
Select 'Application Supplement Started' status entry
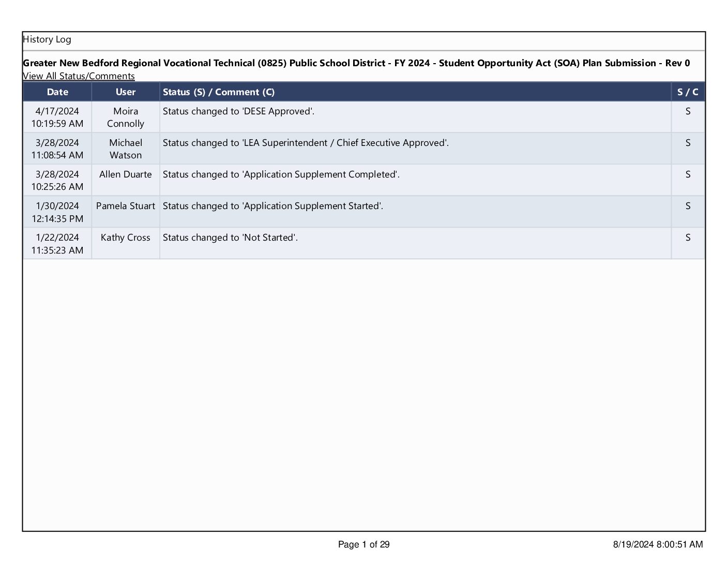[273, 206]
